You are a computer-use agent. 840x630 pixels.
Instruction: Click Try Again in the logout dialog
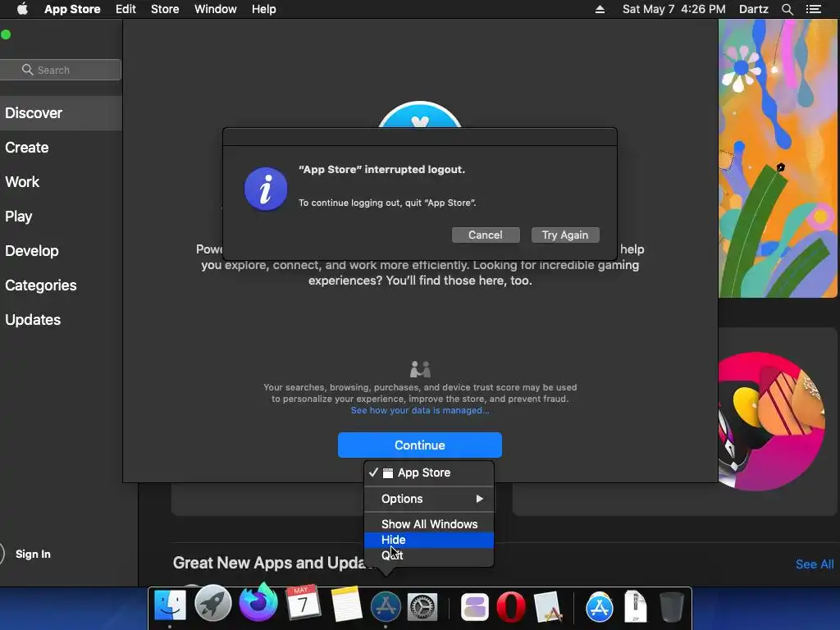[x=565, y=235]
